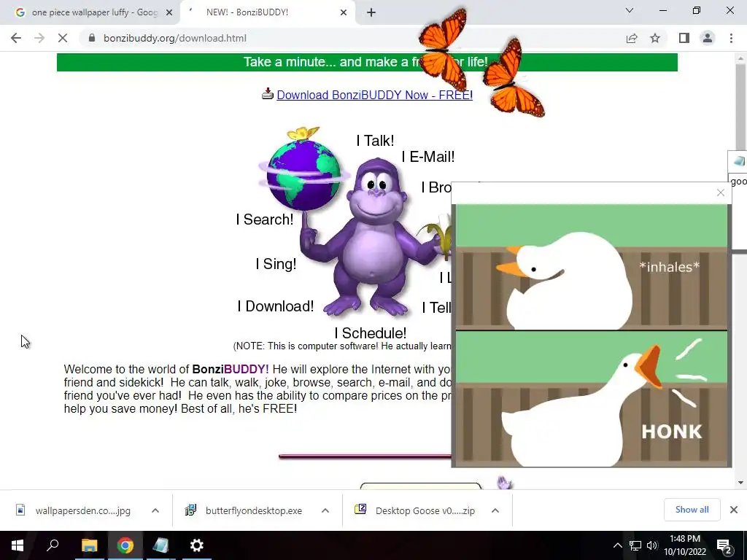The width and height of the screenshot is (747, 560).
Task: Close the downloads bar
Action: (734, 510)
